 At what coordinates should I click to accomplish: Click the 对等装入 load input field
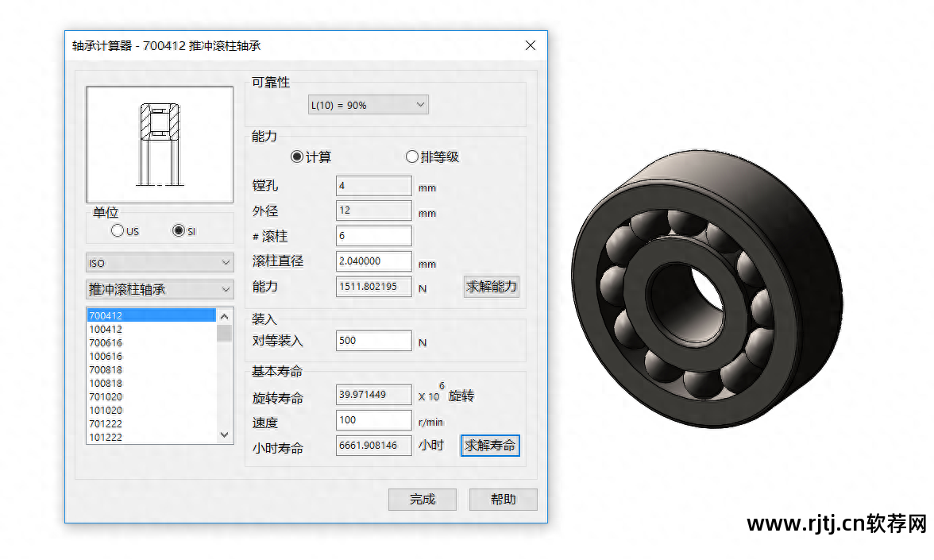373,340
